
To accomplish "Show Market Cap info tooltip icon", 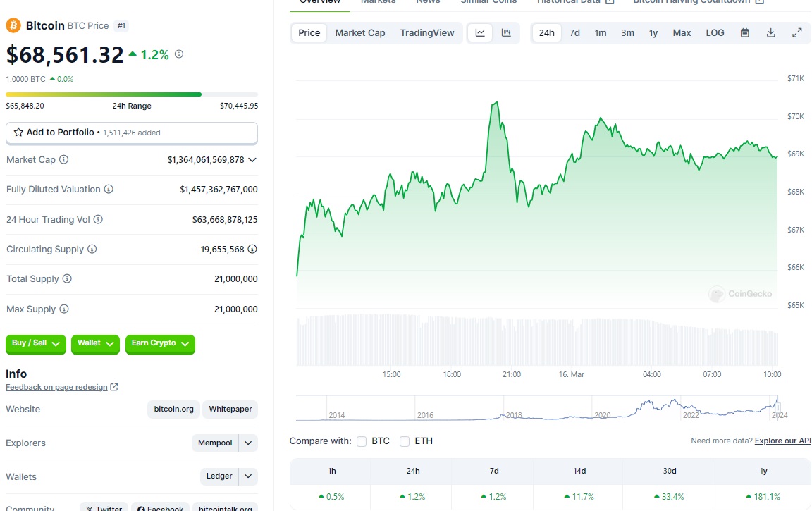I will (63, 159).
